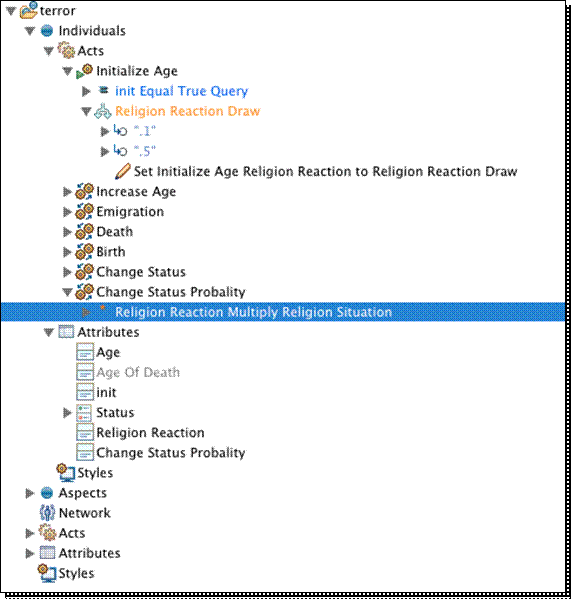The height and width of the screenshot is (599, 572).
Task: Select the grayed Age Of Death attribute
Action: tap(138, 372)
